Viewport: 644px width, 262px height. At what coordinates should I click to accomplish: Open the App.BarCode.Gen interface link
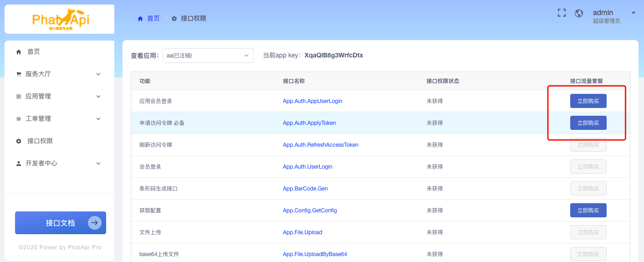pos(305,189)
